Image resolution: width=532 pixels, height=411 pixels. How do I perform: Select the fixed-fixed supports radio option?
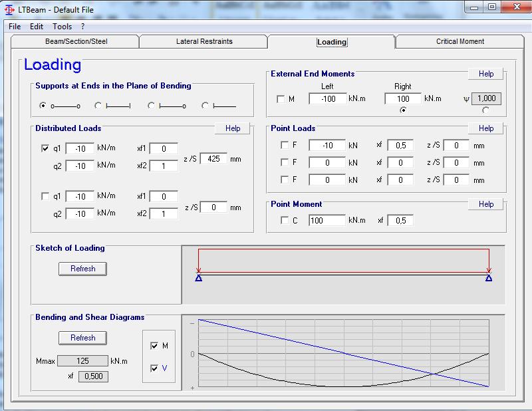(x=98, y=106)
